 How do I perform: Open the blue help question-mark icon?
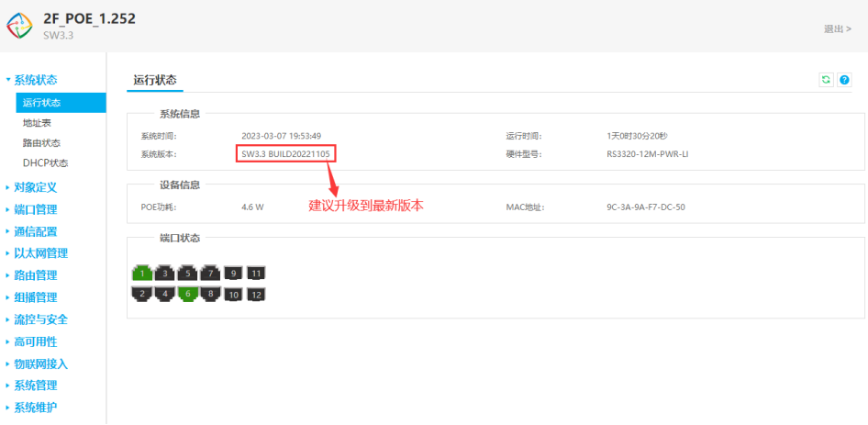pos(844,80)
